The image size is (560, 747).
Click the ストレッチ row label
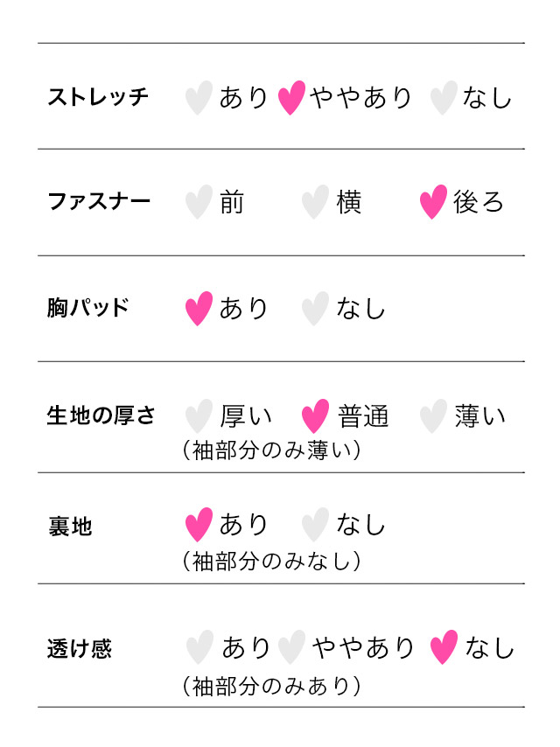[98, 97]
